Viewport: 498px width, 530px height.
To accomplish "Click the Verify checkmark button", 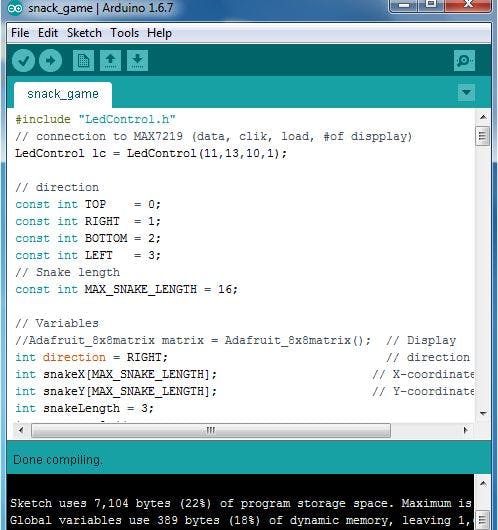I will tap(23, 61).
